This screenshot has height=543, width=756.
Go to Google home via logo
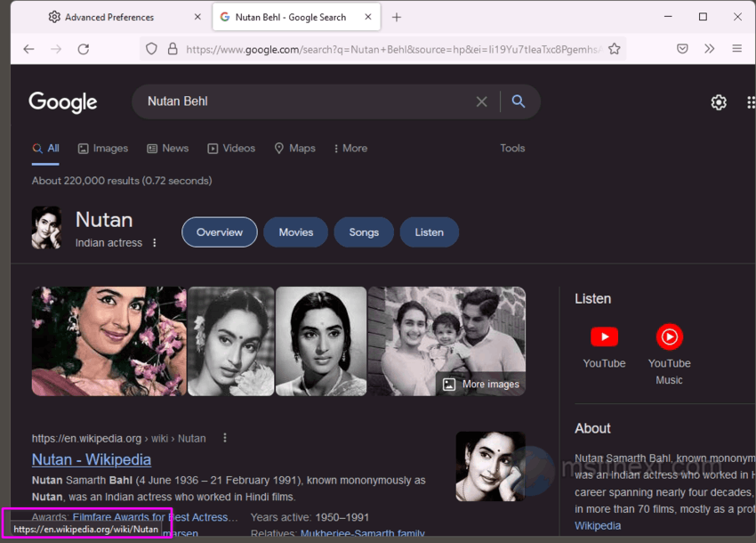[x=62, y=101]
